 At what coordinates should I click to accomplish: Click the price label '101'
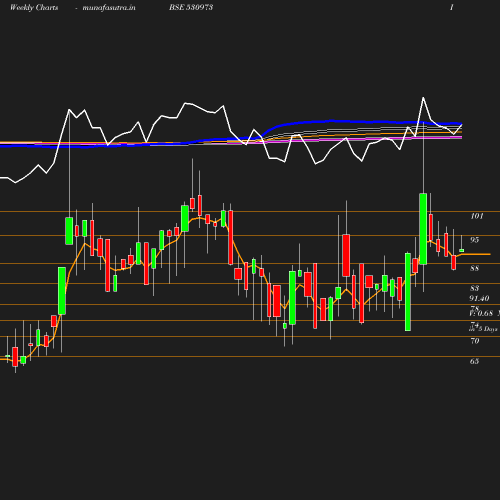tap(477, 216)
